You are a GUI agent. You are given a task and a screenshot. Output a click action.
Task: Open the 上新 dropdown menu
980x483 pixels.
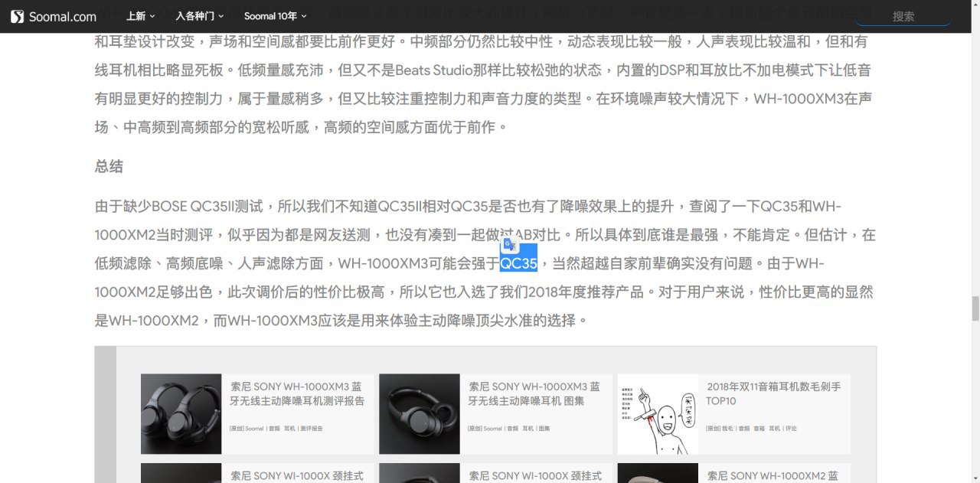(x=141, y=16)
